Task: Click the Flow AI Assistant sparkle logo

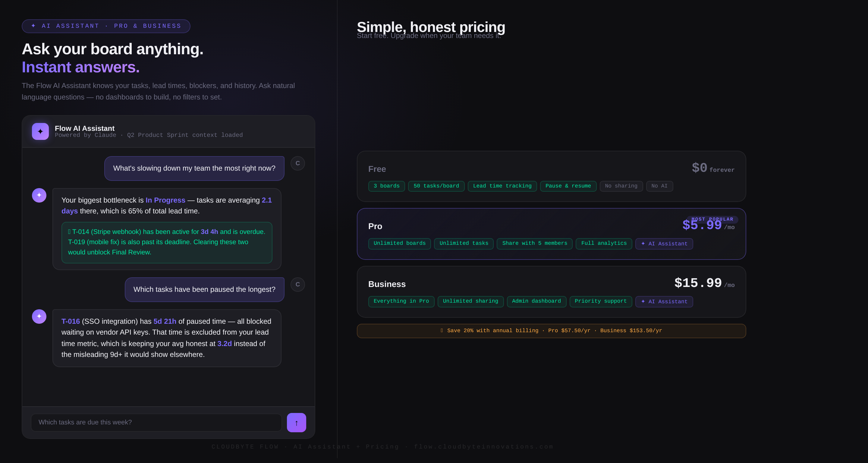Action: point(40,131)
